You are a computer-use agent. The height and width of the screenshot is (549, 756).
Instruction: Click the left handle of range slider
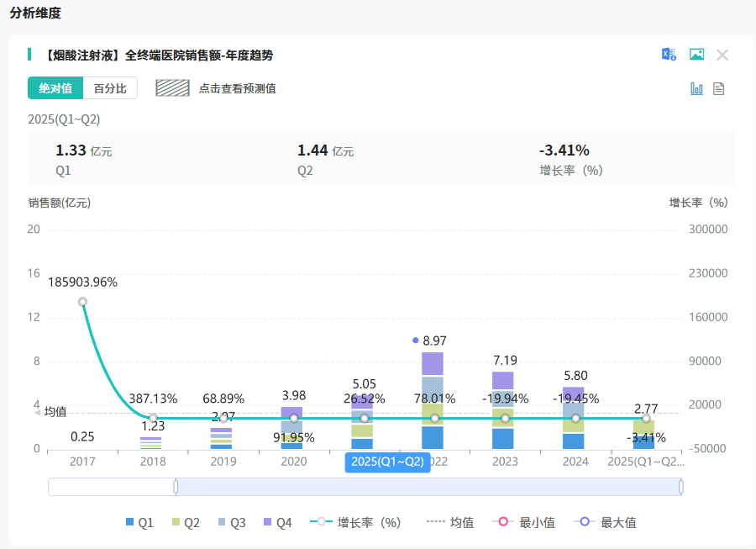coord(176,487)
